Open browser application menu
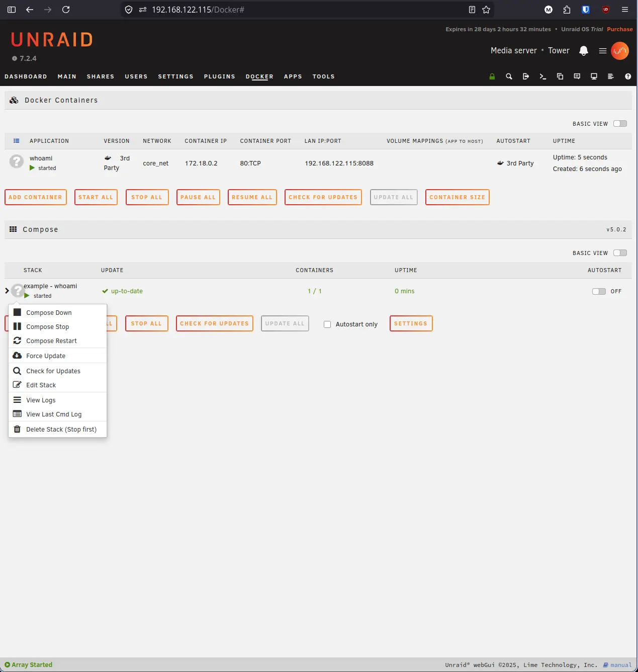Image resolution: width=638 pixels, height=672 pixels. pos(625,10)
